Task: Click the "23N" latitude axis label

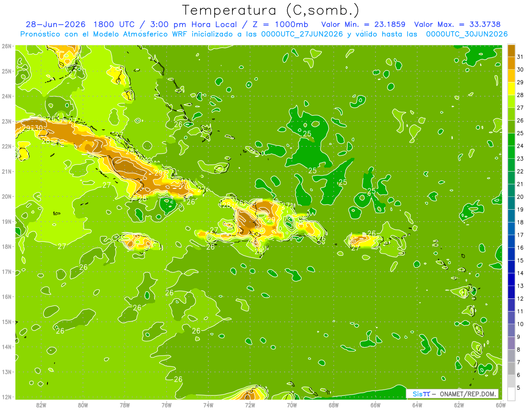Action: tap(6, 121)
